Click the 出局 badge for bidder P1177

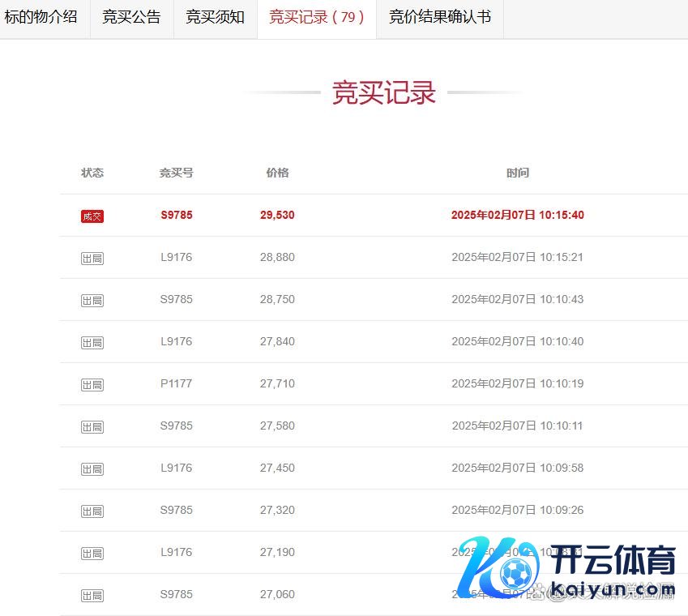[92, 385]
